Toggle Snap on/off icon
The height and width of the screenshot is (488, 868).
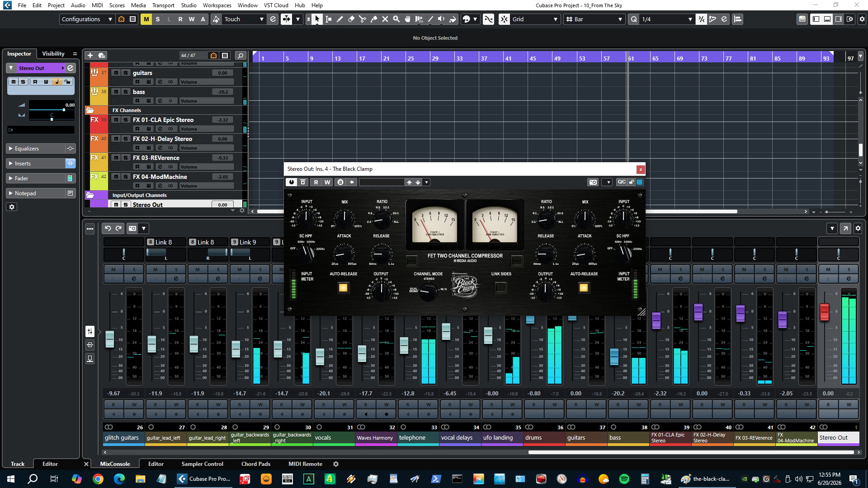click(504, 19)
